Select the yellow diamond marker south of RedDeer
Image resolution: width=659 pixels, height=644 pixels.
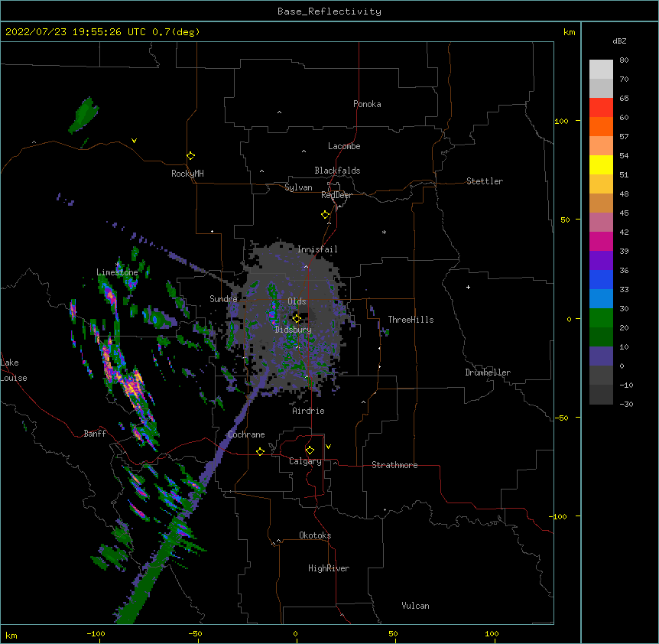pos(326,215)
